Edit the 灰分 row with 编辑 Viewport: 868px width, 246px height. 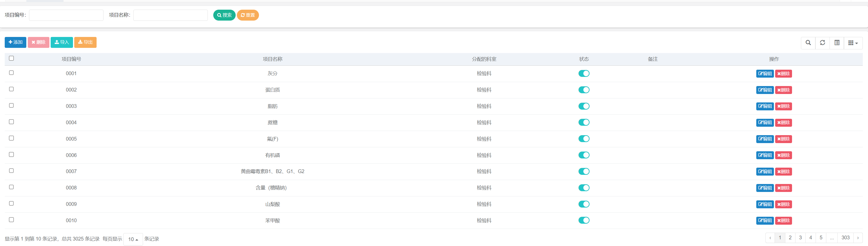point(765,74)
